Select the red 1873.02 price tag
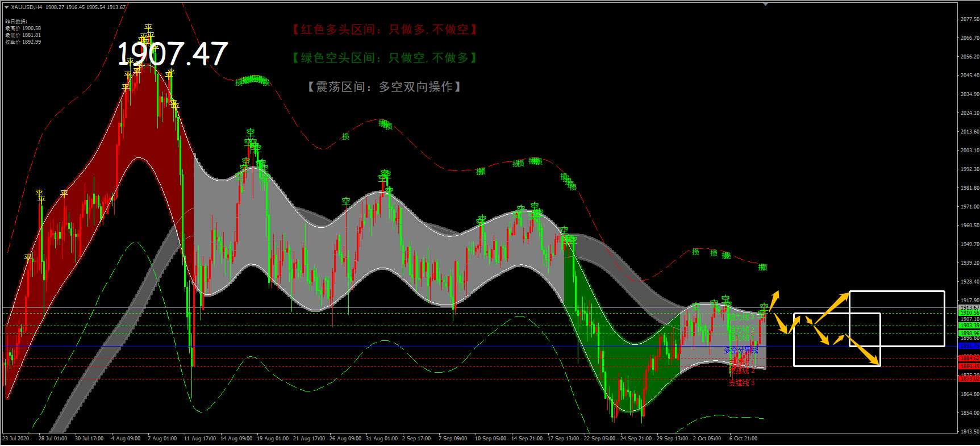The width and height of the screenshot is (980, 446). tap(969, 379)
